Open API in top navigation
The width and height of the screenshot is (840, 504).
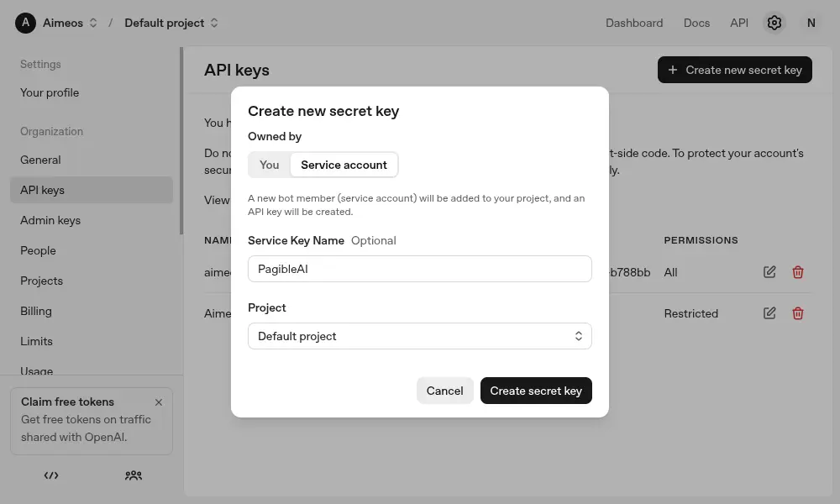[x=738, y=23]
